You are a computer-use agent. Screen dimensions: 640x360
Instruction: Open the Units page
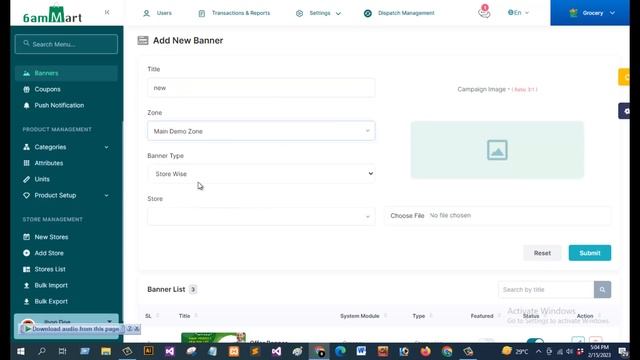42,179
